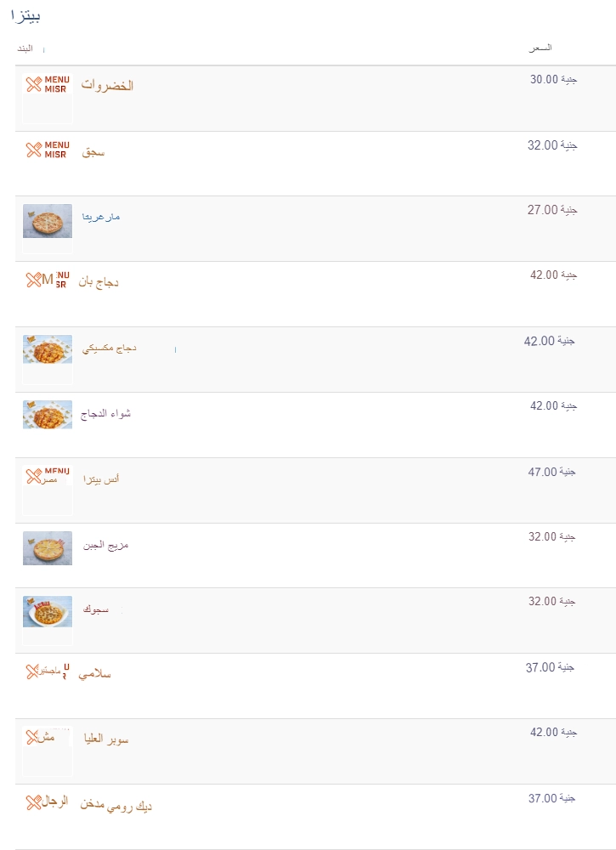Click the logo icon beside سلامي
The width and height of the screenshot is (616, 850).
click(x=48, y=671)
